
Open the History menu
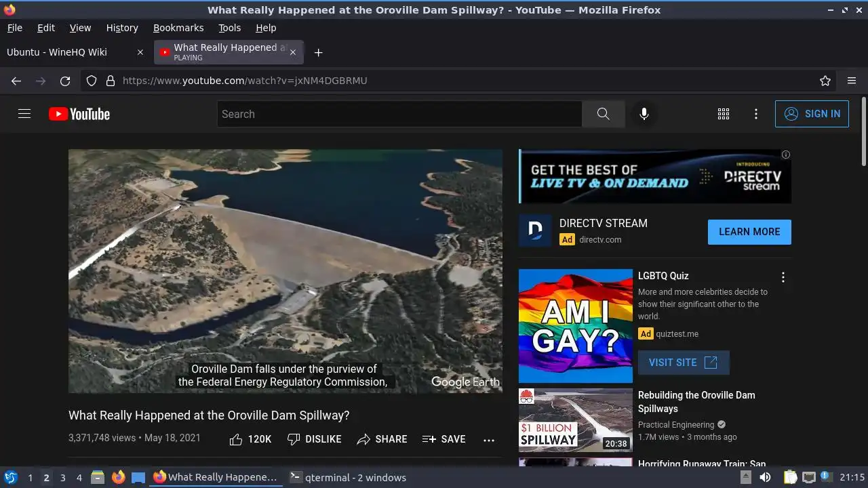point(122,28)
